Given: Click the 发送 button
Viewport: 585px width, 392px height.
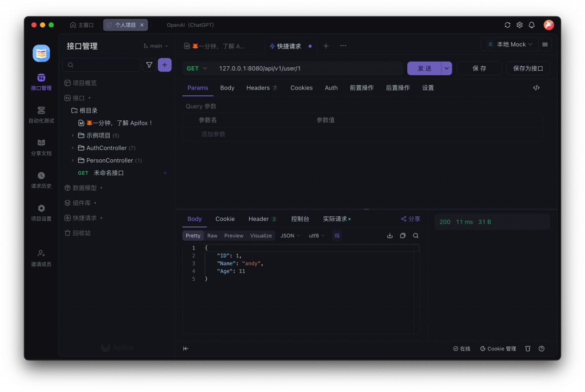Looking at the screenshot, I should point(424,68).
